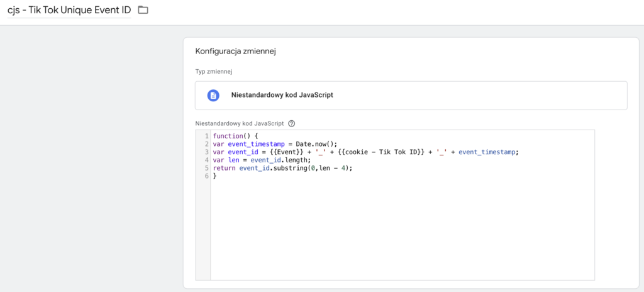Viewport: 644px width, 292px height.
Task: Click the closing brace on line six
Action: [214, 176]
